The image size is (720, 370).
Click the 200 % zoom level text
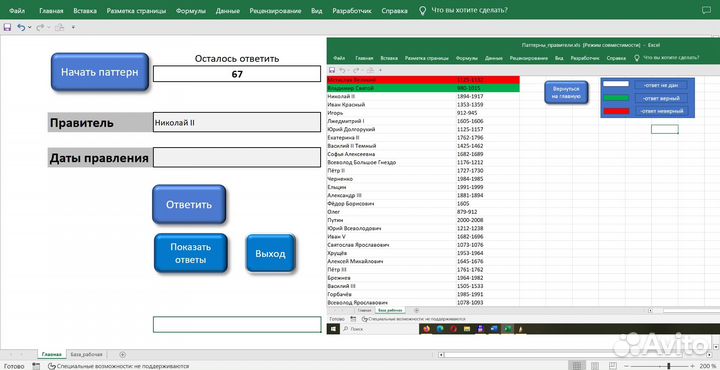708,366
